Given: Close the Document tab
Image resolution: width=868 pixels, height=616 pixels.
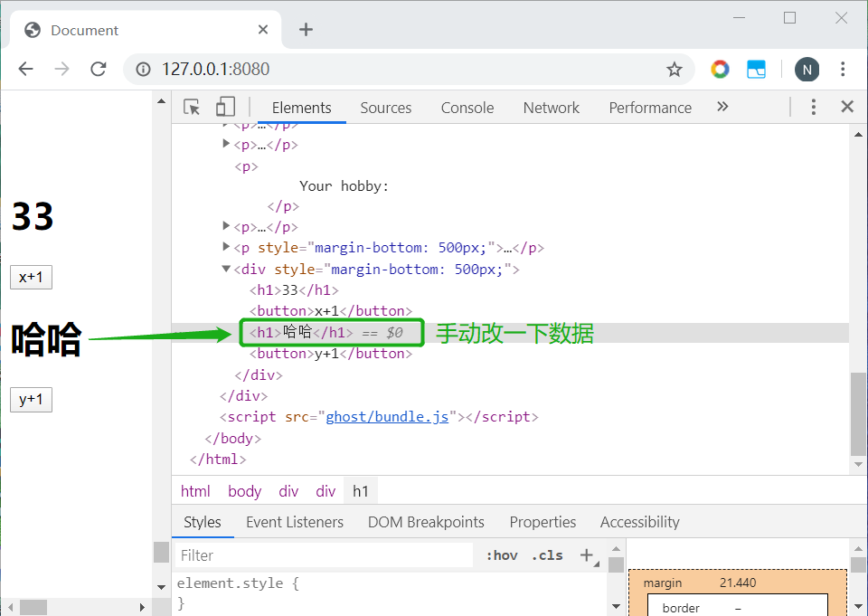Looking at the screenshot, I should pyautogui.click(x=263, y=29).
